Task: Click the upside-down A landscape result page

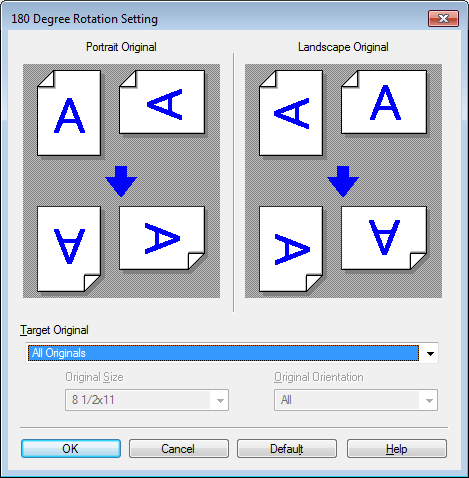Action: (384, 238)
